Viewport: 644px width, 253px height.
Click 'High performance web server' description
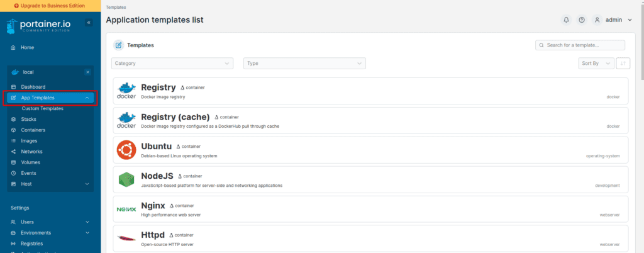[171, 215]
